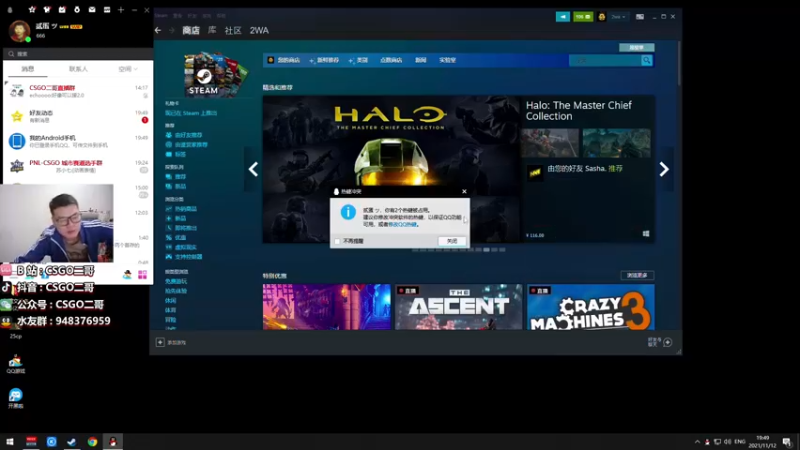
Task: Expand the Steam account name dropdown
Action: point(618,17)
